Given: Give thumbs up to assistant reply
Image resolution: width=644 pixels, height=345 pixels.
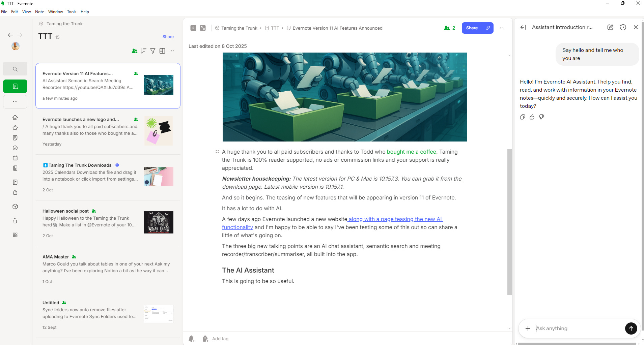Looking at the screenshot, I should (532, 117).
